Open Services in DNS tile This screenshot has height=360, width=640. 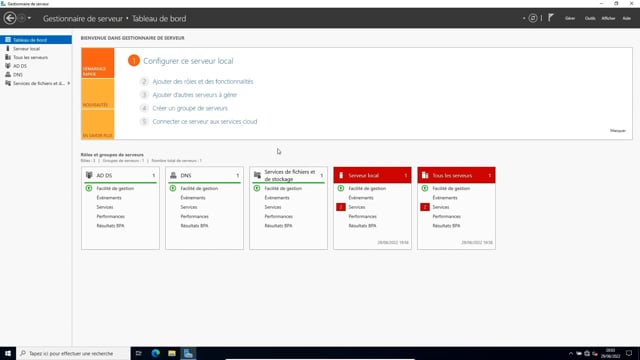click(189, 207)
